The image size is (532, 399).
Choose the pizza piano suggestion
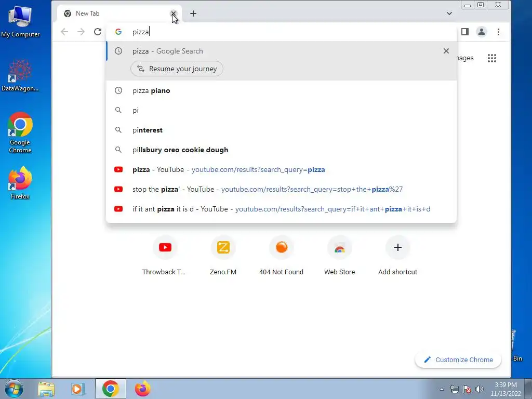click(281, 90)
